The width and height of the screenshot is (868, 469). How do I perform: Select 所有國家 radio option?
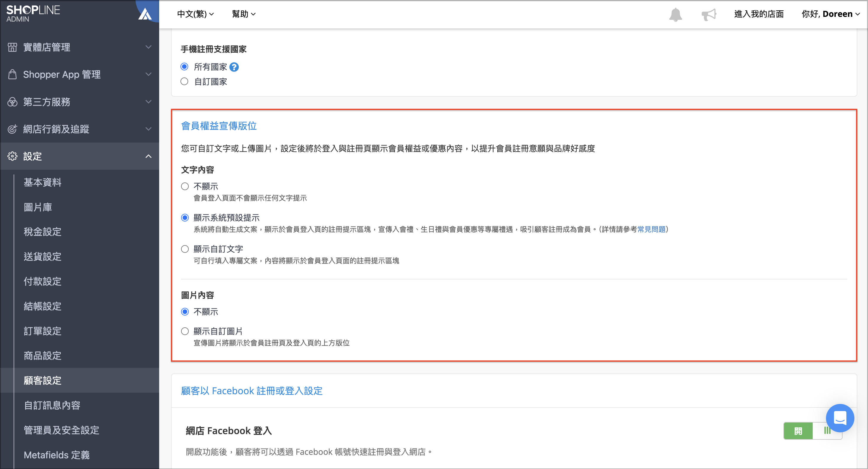click(184, 67)
